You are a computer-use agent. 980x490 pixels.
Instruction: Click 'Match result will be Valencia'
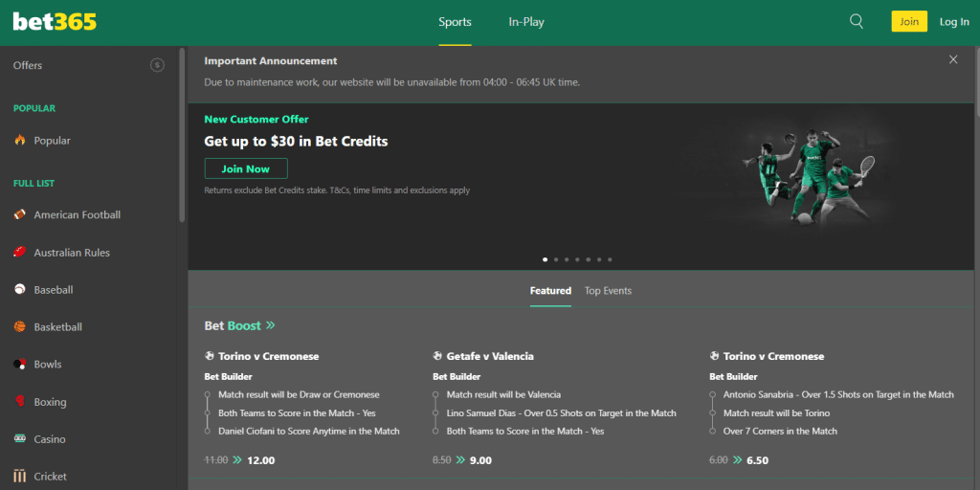pos(503,395)
